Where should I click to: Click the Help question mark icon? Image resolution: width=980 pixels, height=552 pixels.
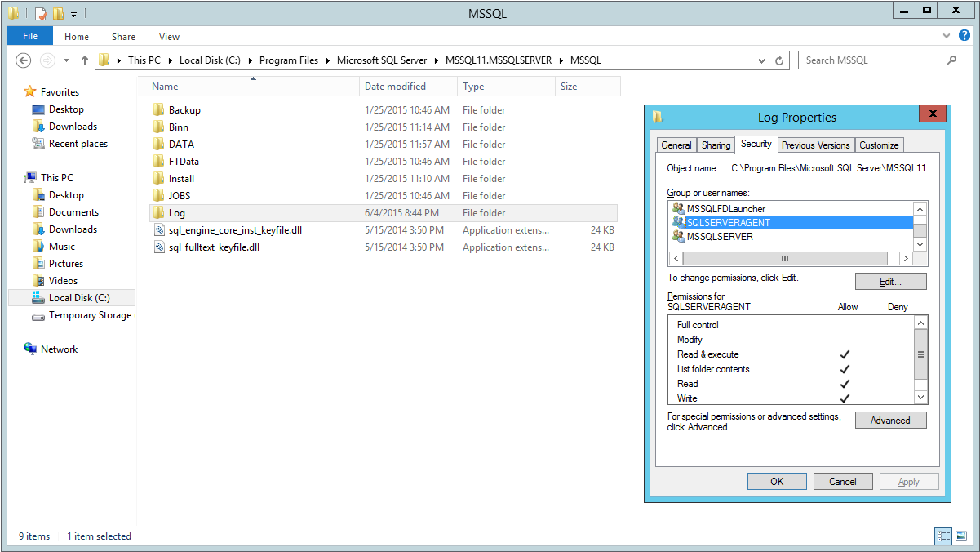[x=964, y=36]
